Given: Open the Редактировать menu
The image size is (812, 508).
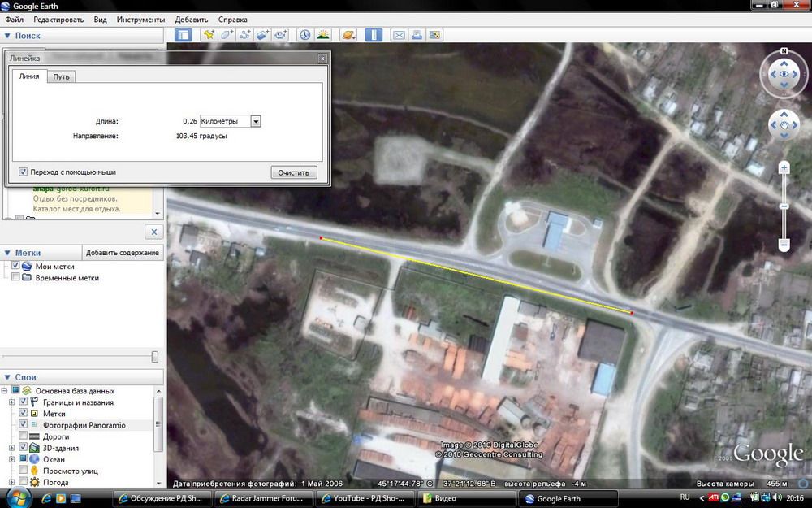Looking at the screenshot, I should click(58, 20).
